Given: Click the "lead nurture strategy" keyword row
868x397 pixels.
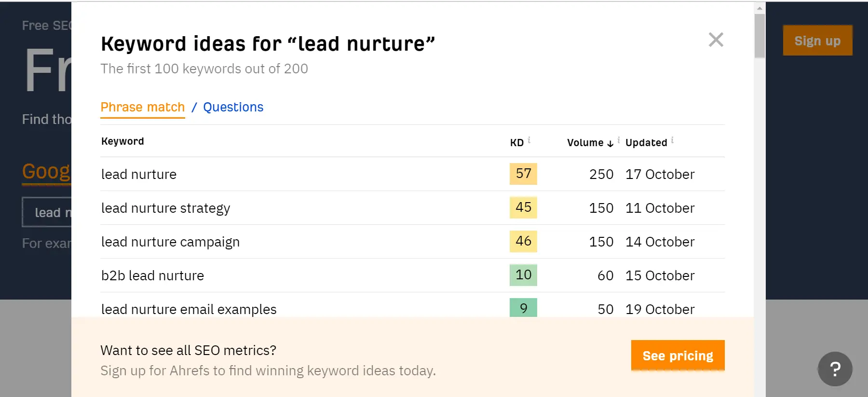Looking at the screenshot, I should 165,208.
